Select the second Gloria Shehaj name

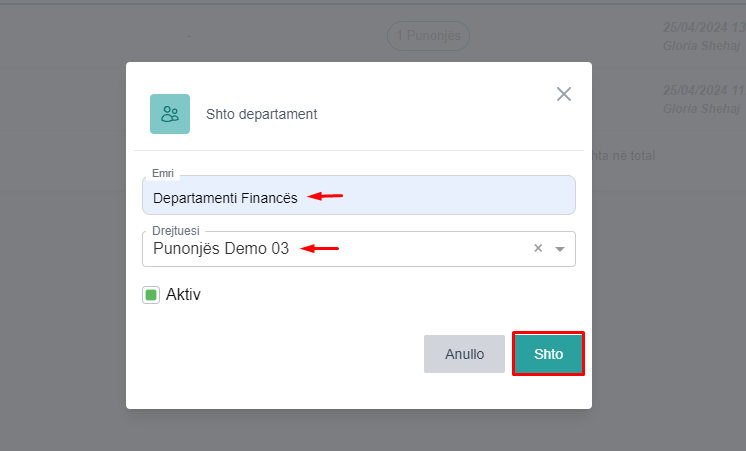click(701, 108)
